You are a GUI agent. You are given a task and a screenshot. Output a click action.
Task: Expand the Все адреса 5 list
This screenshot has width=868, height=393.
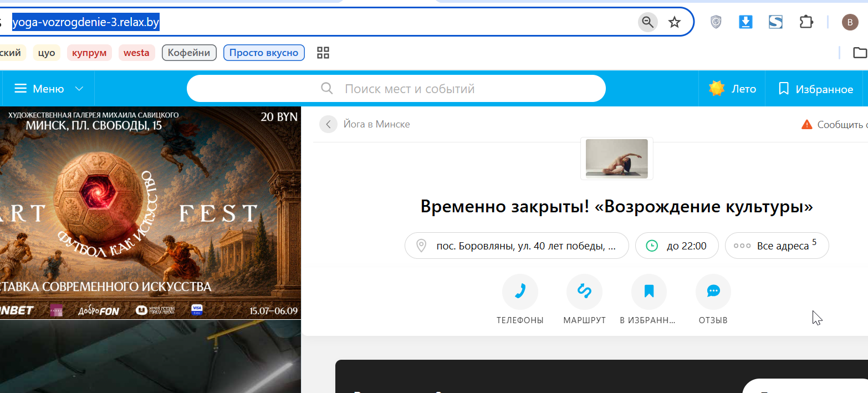pyautogui.click(x=777, y=246)
